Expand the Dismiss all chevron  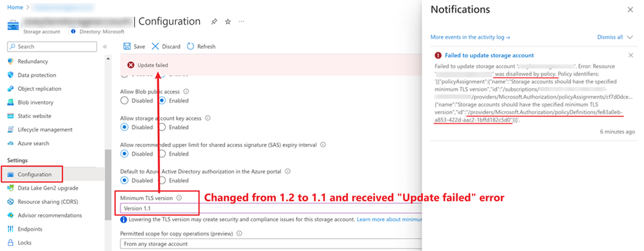pos(630,37)
